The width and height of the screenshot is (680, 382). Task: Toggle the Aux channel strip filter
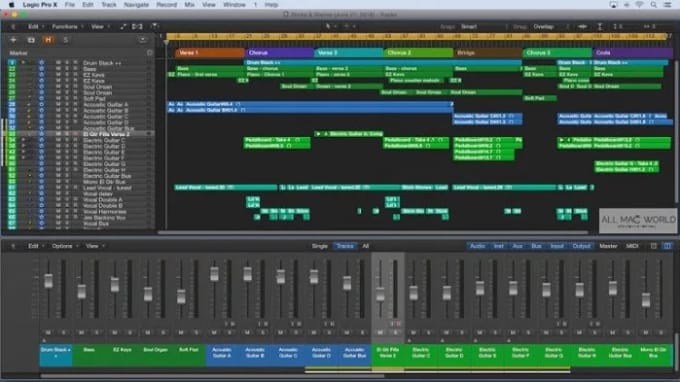pos(517,246)
